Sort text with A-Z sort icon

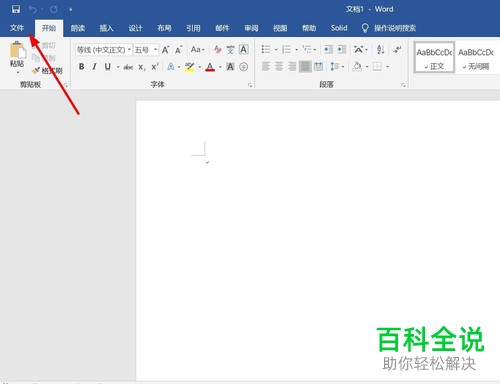click(x=380, y=50)
